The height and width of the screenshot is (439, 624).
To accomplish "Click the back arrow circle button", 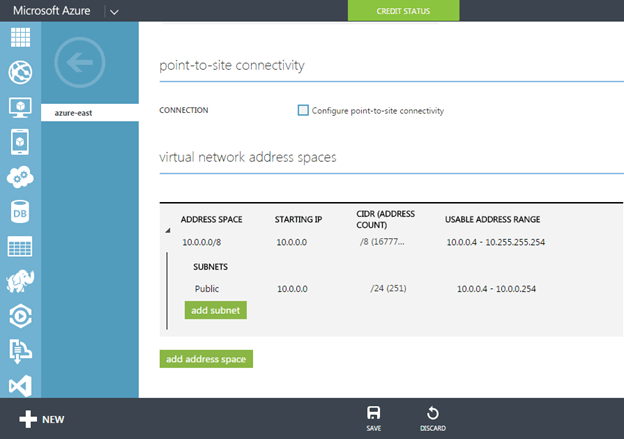I will 81,62.
